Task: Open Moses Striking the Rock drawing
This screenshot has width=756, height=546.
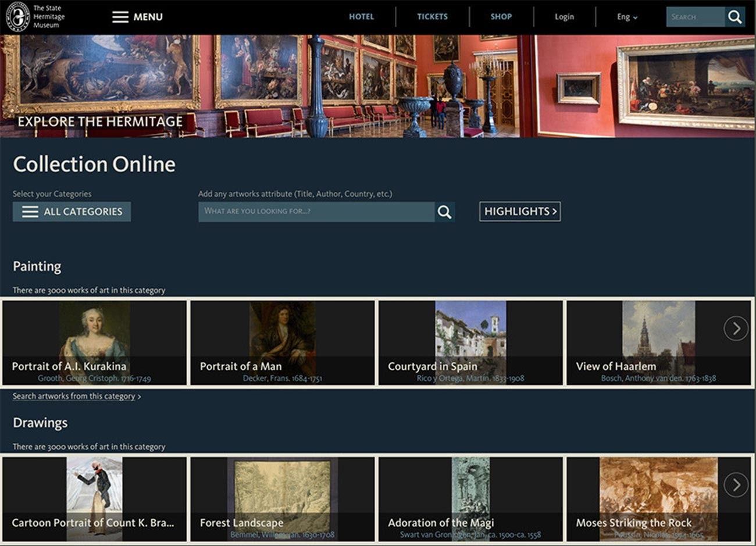Action: pos(658,499)
